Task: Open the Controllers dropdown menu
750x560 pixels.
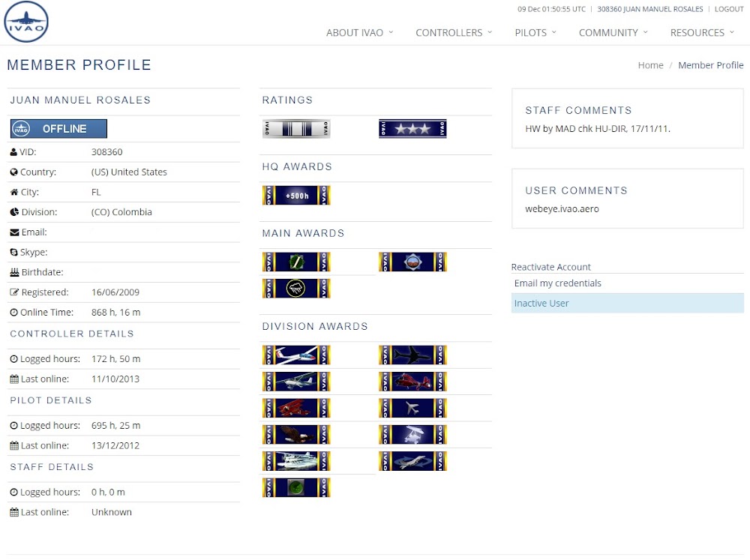Action: (x=454, y=33)
